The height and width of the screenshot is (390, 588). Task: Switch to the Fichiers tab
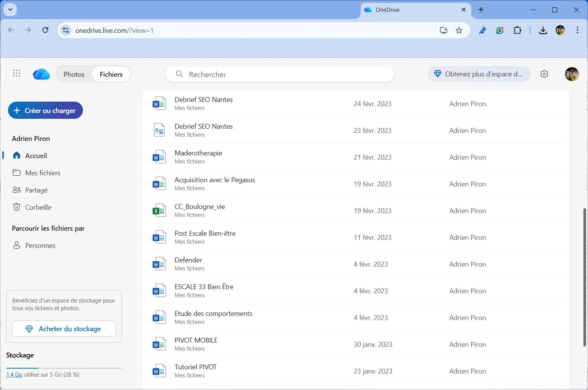click(111, 74)
